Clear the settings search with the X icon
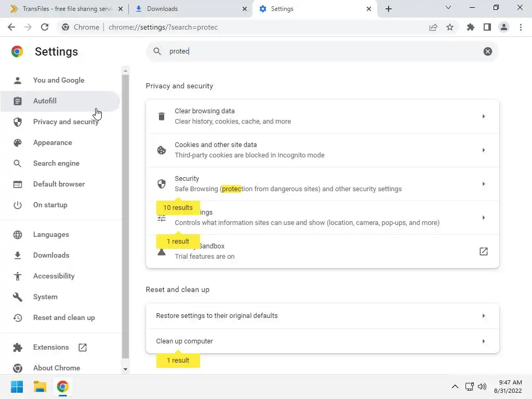The image size is (532, 399). [487, 51]
